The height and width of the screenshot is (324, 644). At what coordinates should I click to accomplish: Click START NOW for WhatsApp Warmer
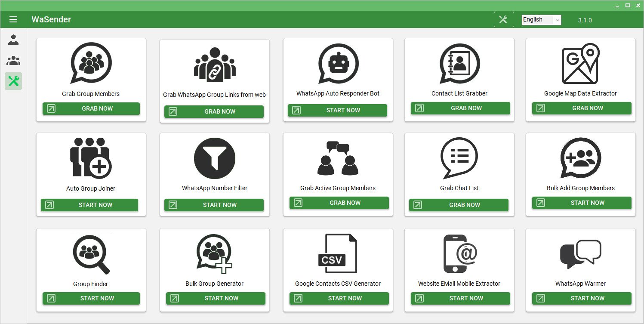click(582, 298)
